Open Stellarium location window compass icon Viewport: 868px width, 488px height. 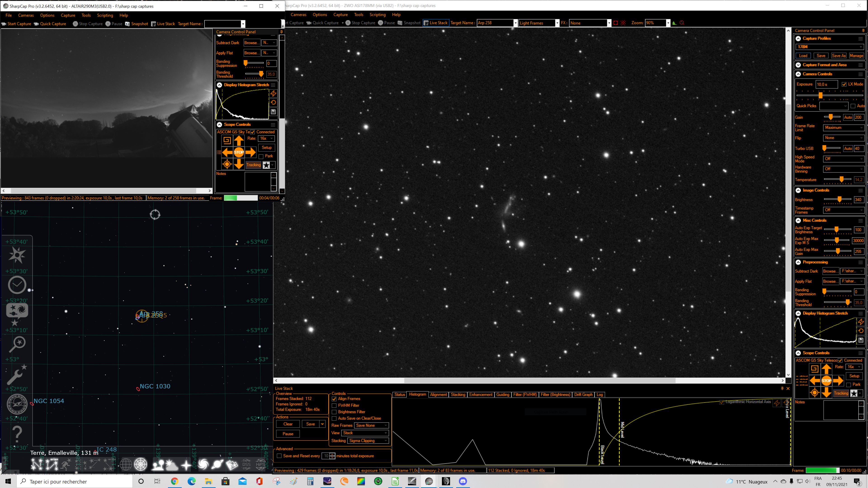(17, 404)
